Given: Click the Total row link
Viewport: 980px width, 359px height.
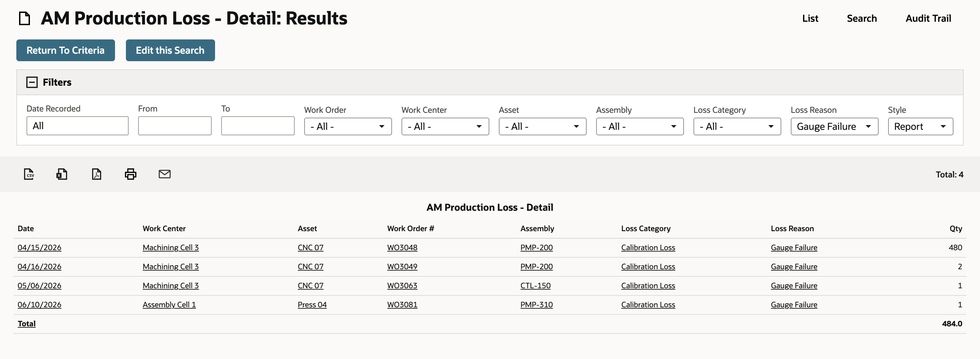Looking at the screenshot, I should pos(27,324).
